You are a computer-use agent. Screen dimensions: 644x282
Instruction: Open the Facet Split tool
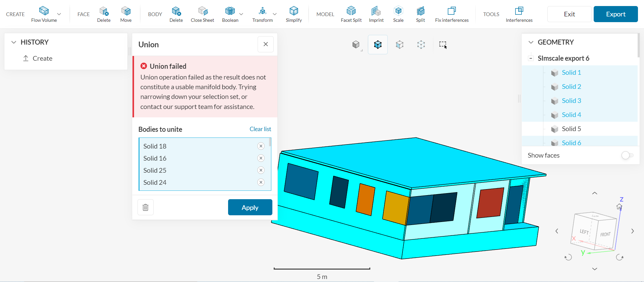pos(351,14)
